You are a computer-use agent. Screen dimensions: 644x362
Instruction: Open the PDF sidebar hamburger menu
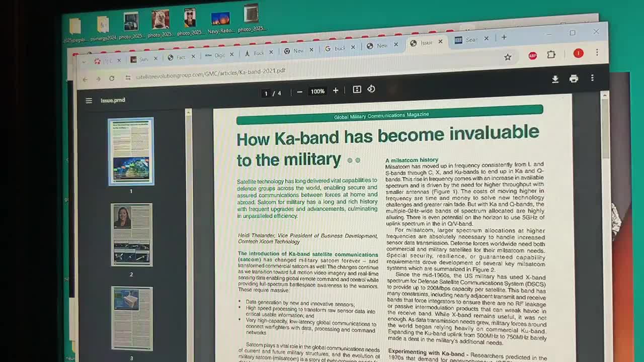tap(89, 101)
